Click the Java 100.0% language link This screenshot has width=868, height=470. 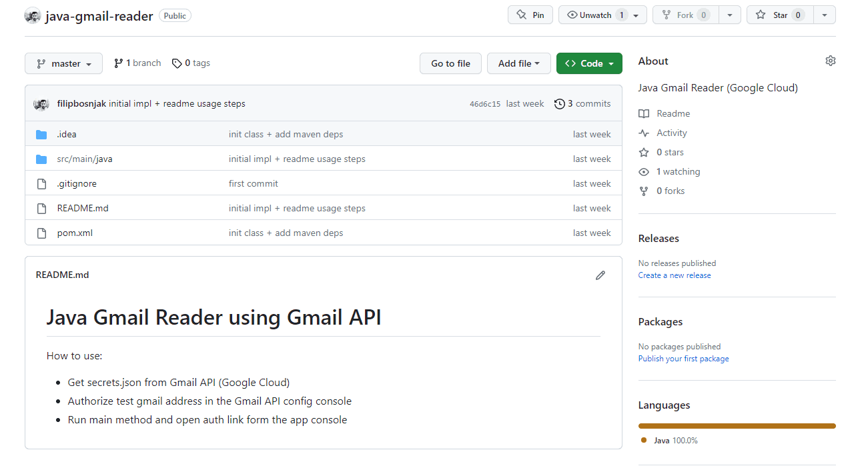[x=669, y=441]
